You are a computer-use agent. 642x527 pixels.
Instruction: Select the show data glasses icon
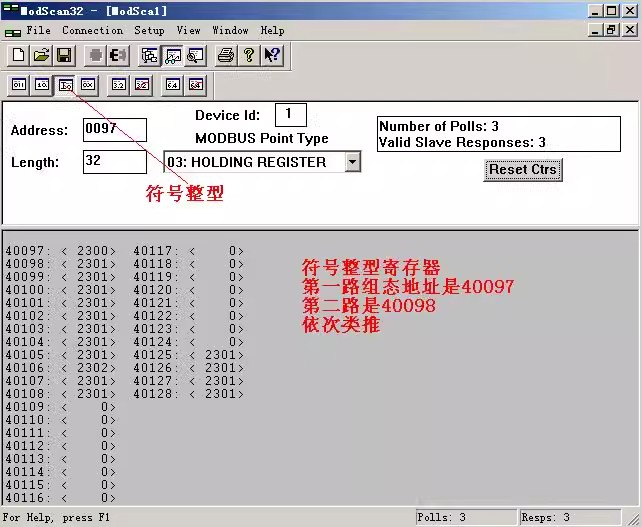tap(172, 55)
